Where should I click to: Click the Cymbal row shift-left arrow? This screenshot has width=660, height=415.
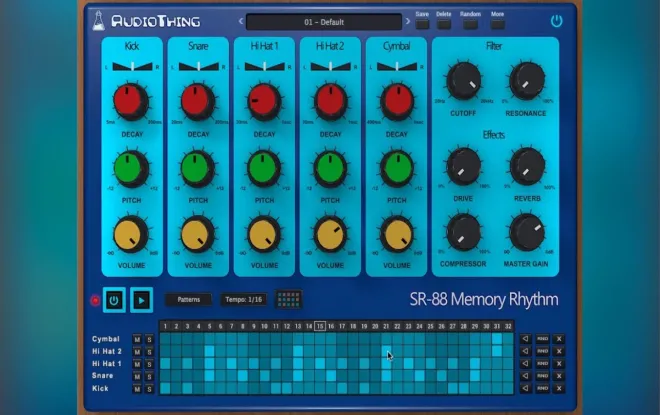coord(525,339)
